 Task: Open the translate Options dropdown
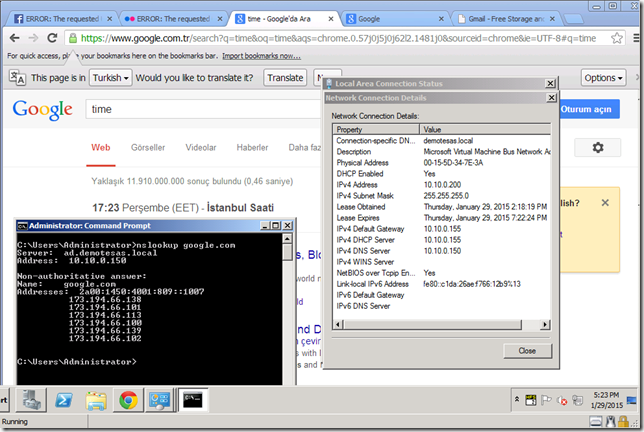[x=603, y=78]
